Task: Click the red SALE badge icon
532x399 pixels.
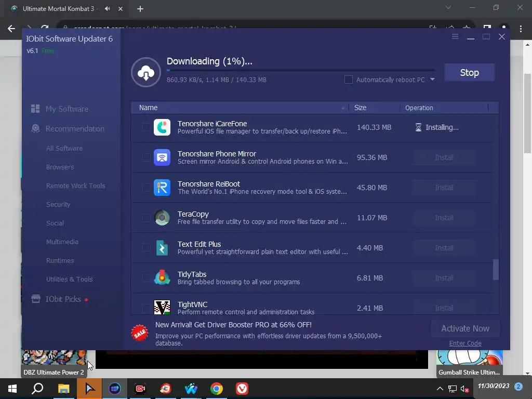Action: click(140, 334)
